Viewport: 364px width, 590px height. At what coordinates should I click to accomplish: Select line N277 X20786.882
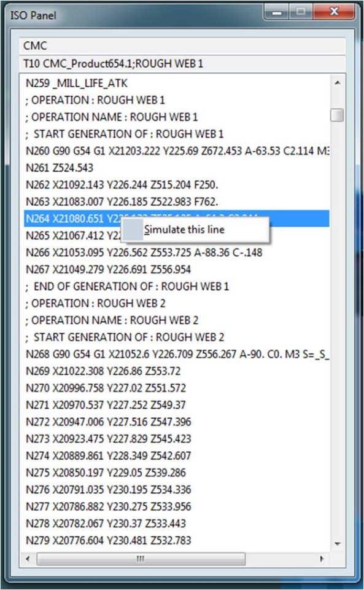pyautogui.click(x=177, y=506)
